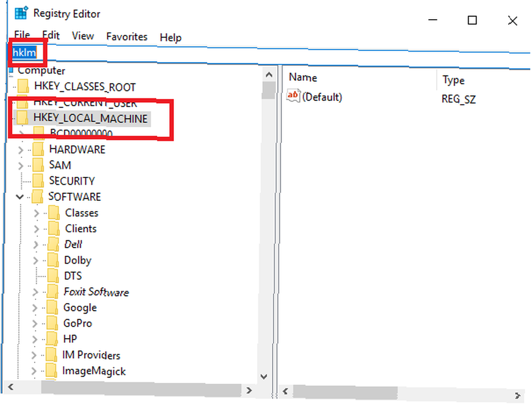This screenshot has width=532, height=404.
Task: Select the Classes subkey
Action: pyautogui.click(x=82, y=213)
